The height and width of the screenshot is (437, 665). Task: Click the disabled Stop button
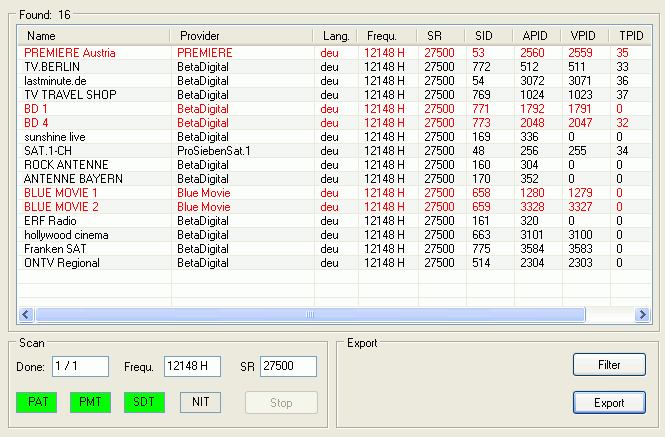pos(281,403)
